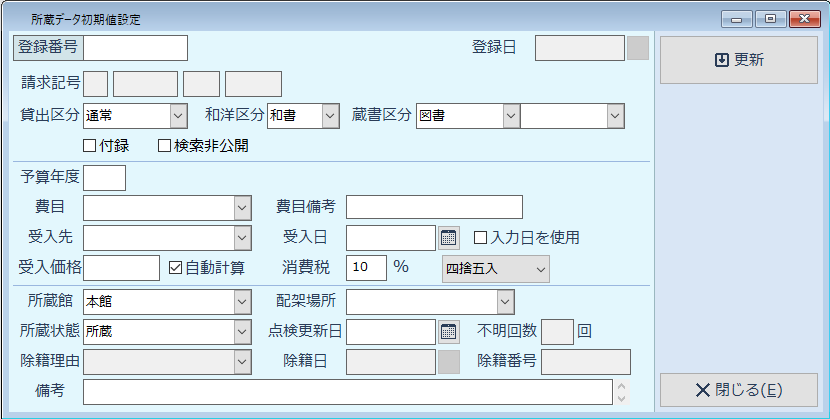Screen dimensions: 830x419
Task: Check the 入力日を使用 checkbox
Action: point(480,238)
